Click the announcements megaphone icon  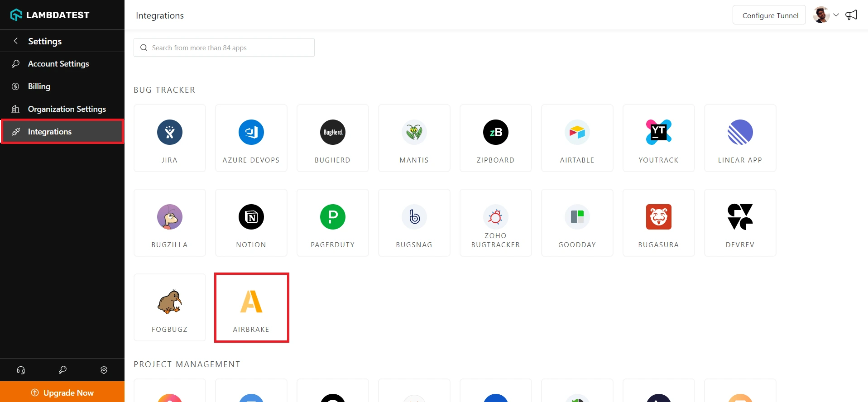851,15
